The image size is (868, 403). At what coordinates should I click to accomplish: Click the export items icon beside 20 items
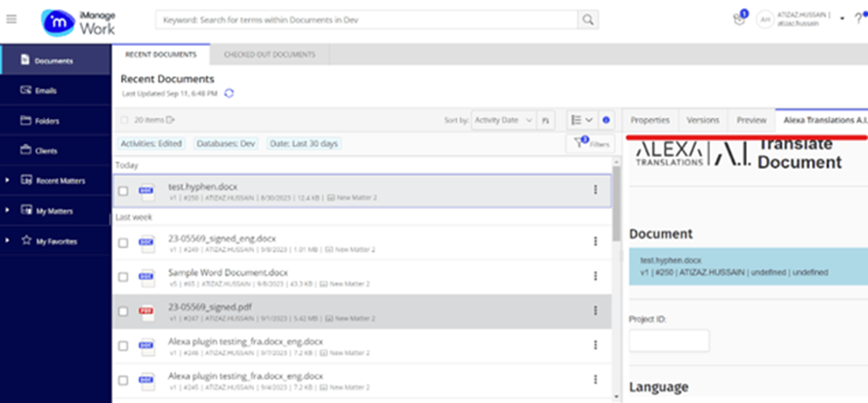coord(171,119)
